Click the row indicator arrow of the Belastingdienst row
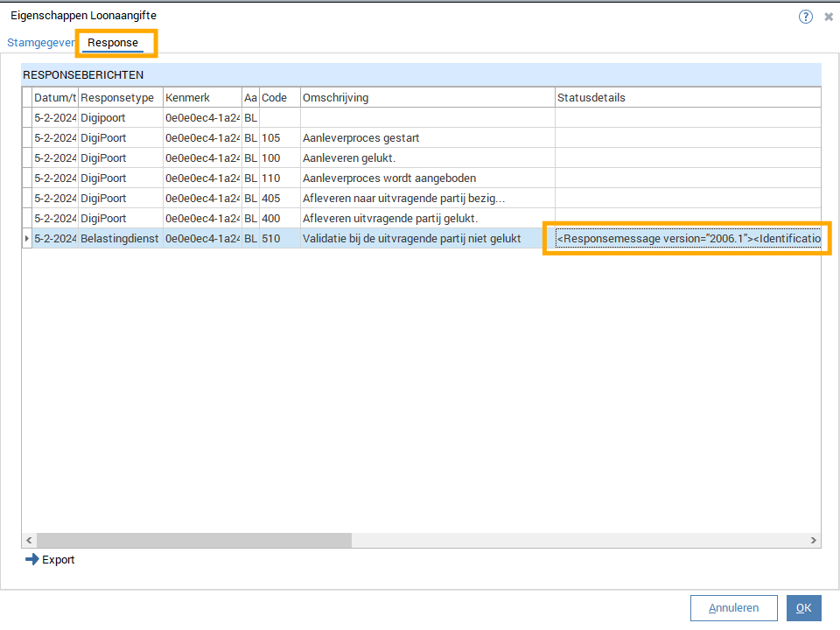The height and width of the screenshot is (630, 840). 26,239
